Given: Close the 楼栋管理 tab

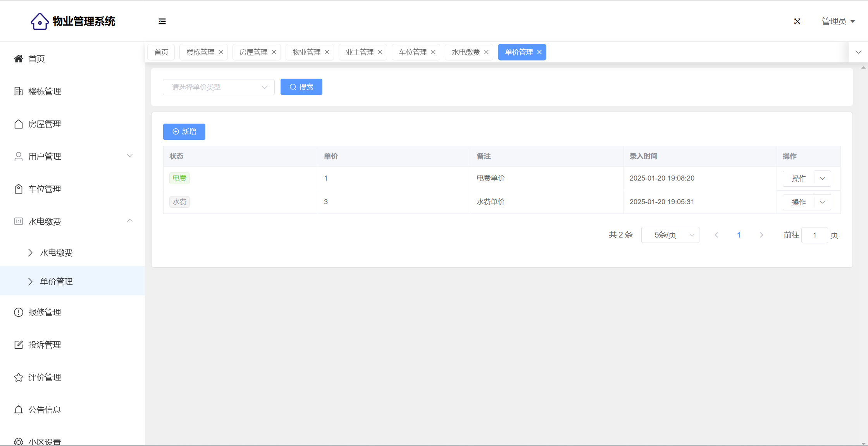Looking at the screenshot, I should click(x=221, y=52).
